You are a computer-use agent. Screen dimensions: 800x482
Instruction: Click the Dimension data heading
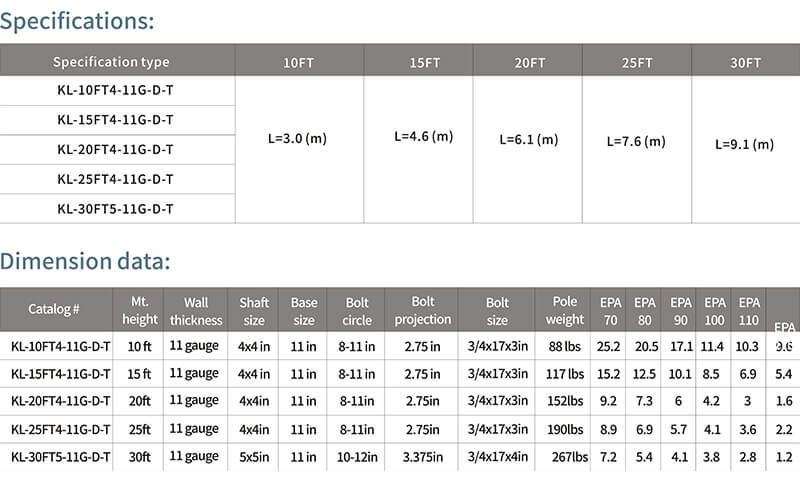pyautogui.click(x=85, y=261)
